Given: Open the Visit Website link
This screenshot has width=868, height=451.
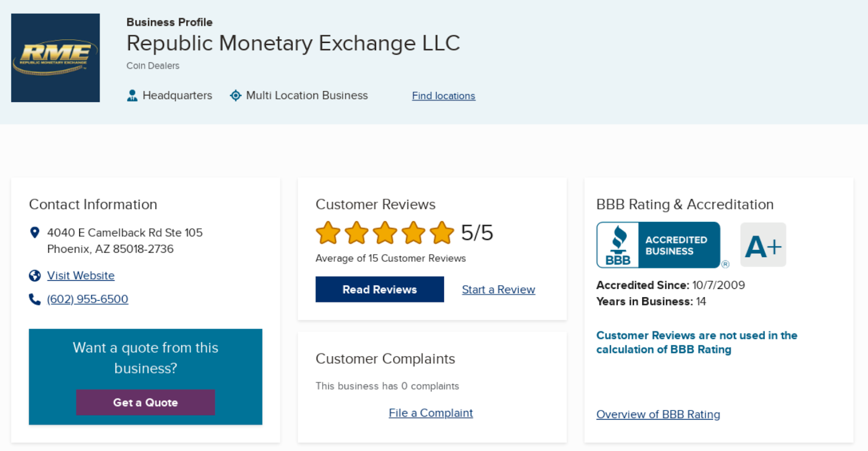Looking at the screenshot, I should click(81, 276).
